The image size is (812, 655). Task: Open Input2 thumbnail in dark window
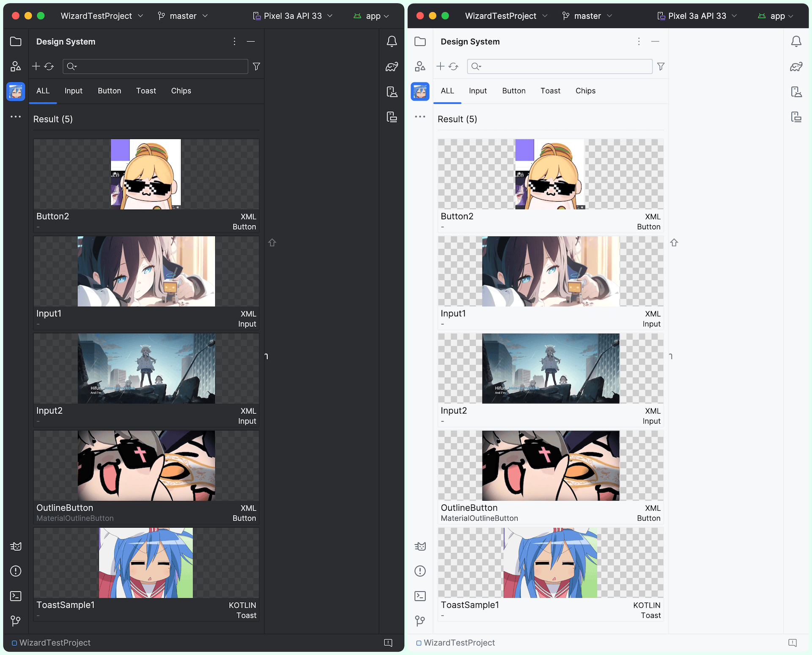pos(146,369)
